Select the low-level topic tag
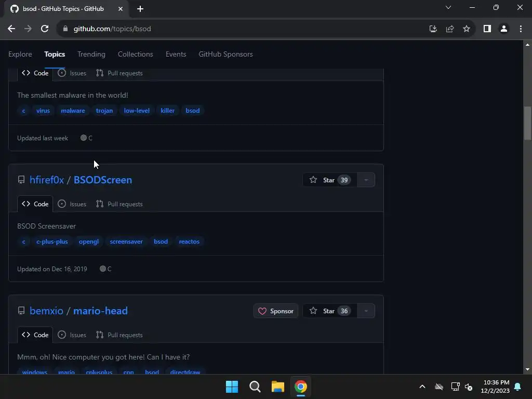 pos(137,111)
